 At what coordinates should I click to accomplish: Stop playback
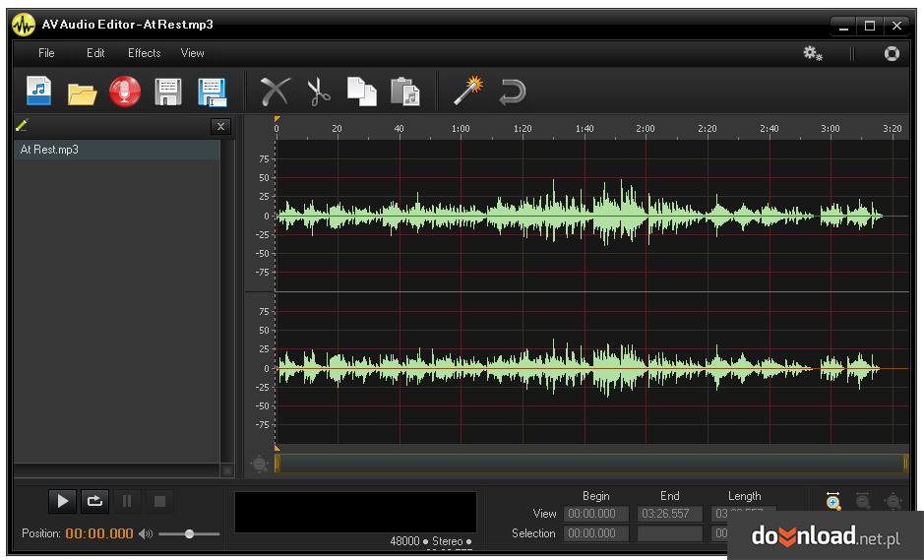coord(159,501)
